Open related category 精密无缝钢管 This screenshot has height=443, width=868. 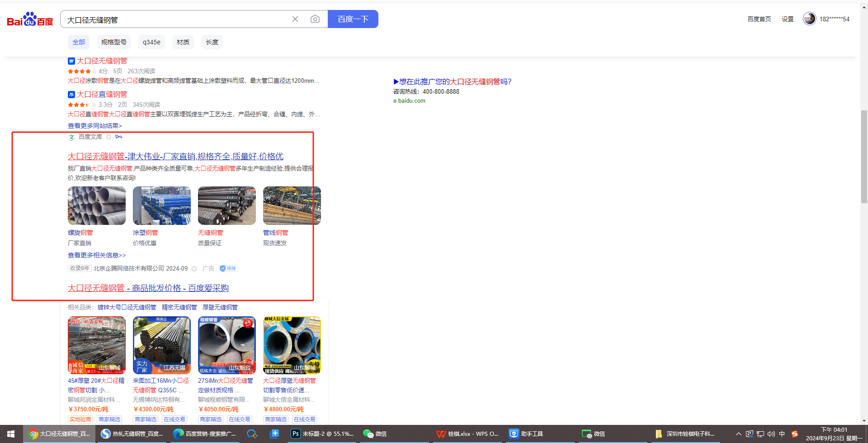tap(179, 307)
